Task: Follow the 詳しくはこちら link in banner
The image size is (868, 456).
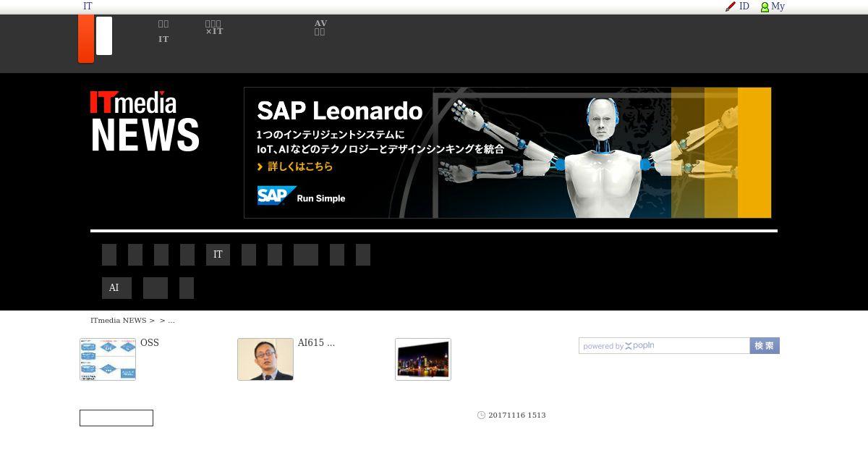Action: (x=295, y=166)
